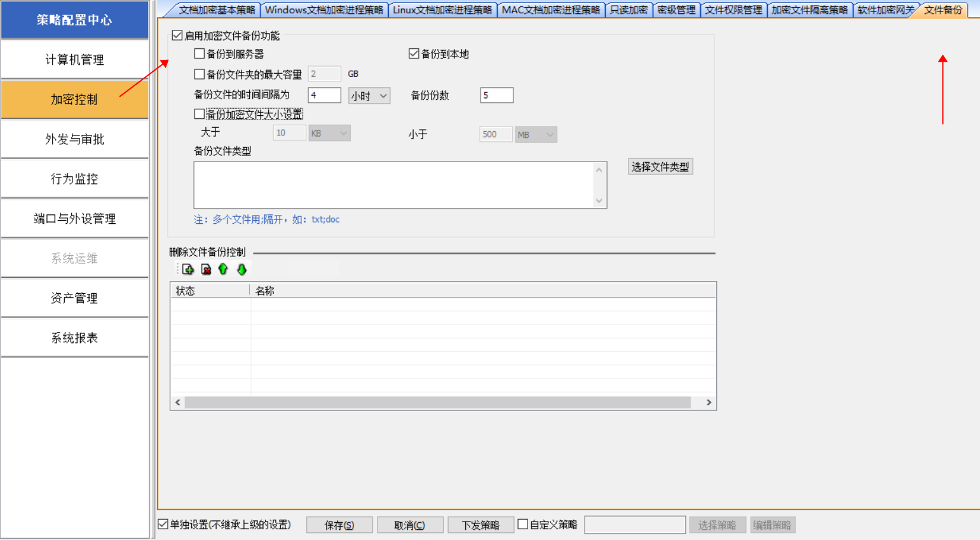Click the 选择文件类型 button
This screenshot has height=540, width=980.
660,167
